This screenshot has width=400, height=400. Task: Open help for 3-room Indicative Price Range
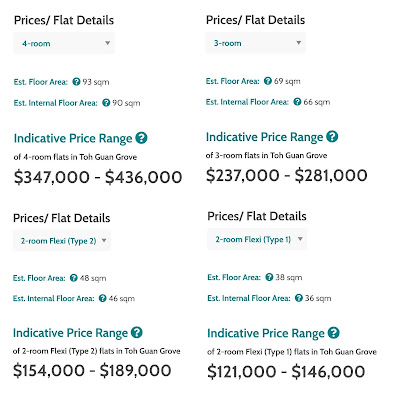click(x=332, y=137)
